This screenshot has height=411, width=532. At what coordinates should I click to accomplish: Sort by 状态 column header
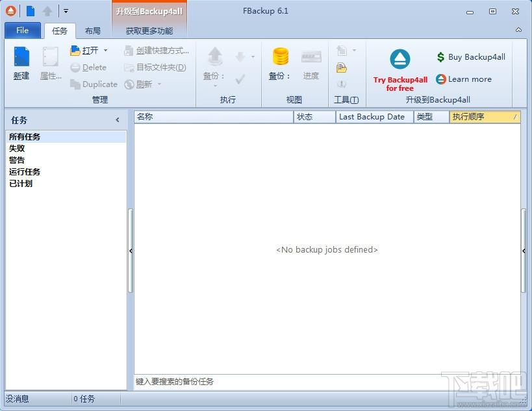pos(315,117)
